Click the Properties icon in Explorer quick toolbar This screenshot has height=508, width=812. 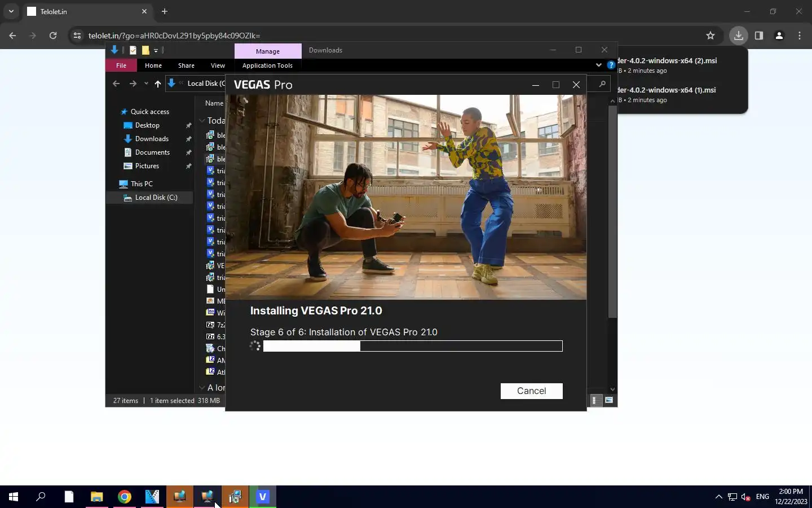click(x=133, y=50)
